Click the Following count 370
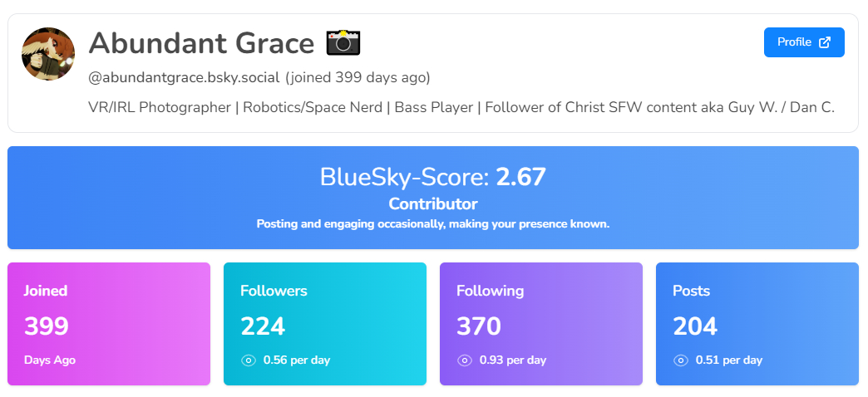This screenshot has width=868, height=397. [x=479, y=326]
